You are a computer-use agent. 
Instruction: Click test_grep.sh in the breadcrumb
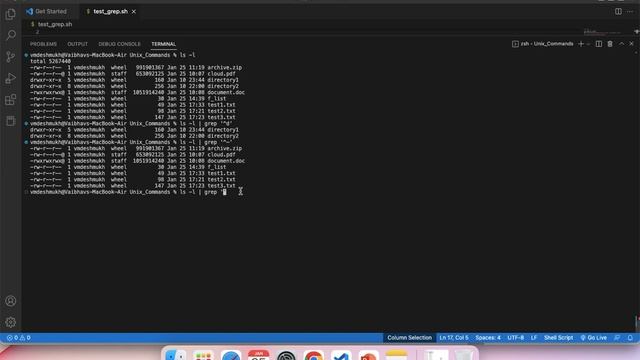tap(55, 24)
